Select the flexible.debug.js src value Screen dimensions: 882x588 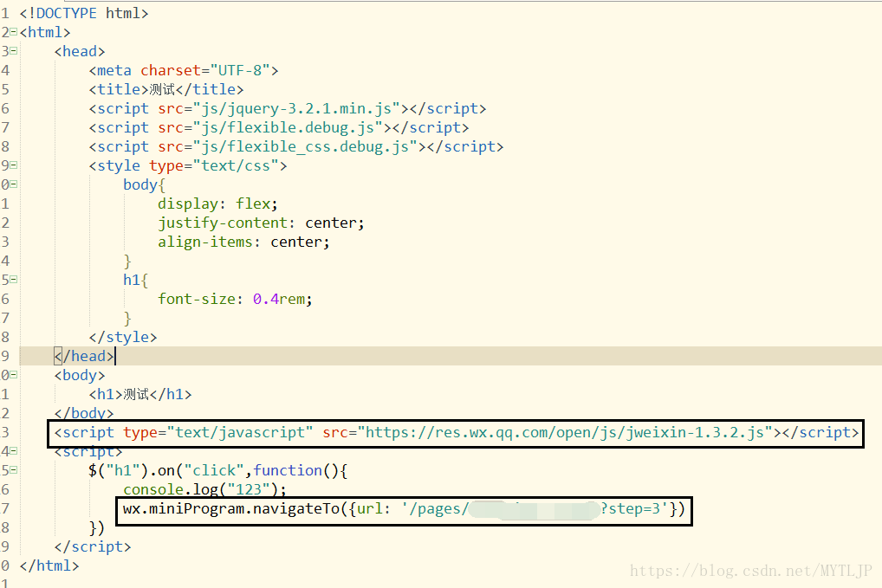tap(288, 127)
